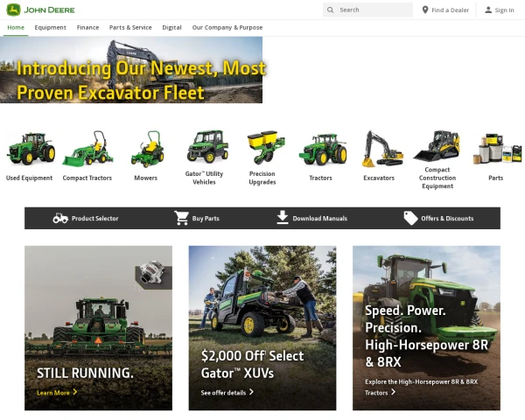Click the Precision Upgrades label
Screen dimensions: 525x420
click(262, 178)
